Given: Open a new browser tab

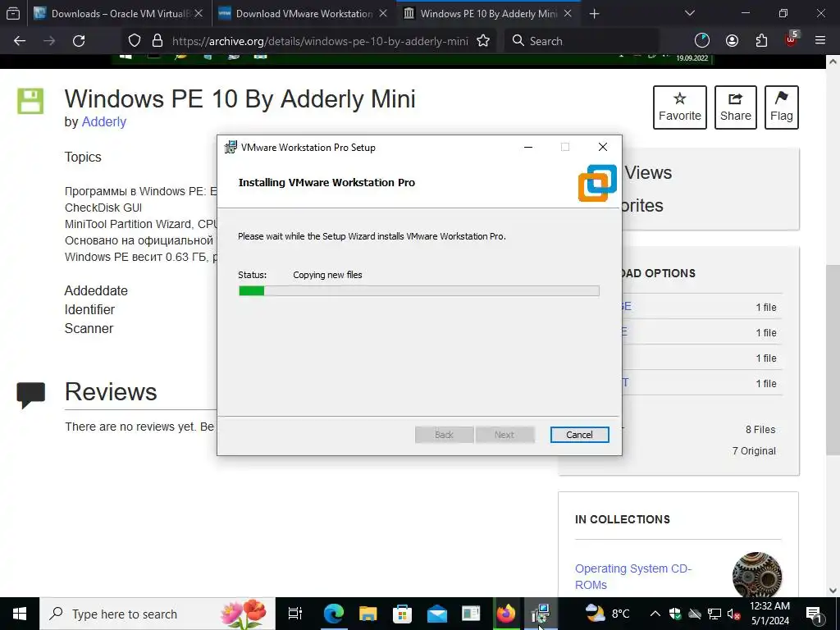Looking at the screenshot, I should [x=594, y=14].
